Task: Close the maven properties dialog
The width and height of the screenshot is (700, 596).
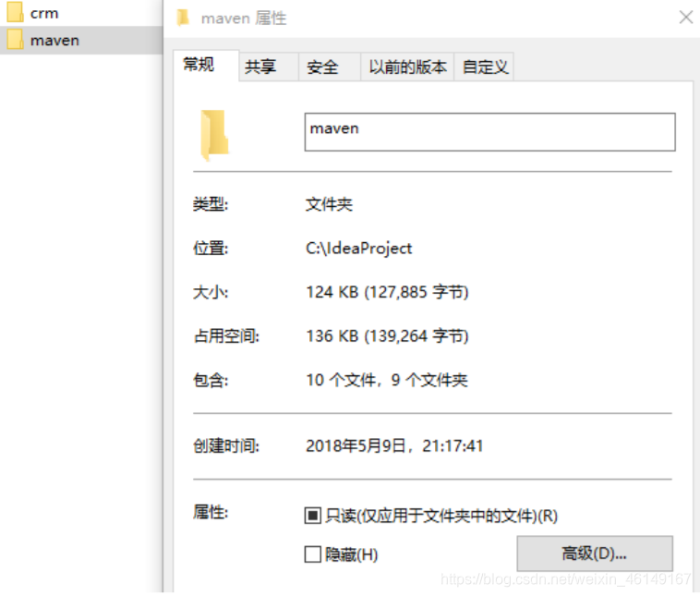Action: (x=686, y=18)
